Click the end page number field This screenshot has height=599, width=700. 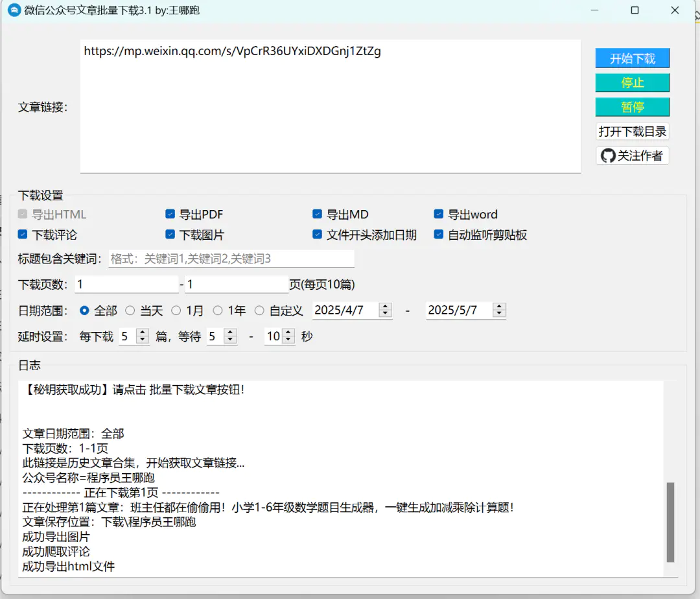click(x=237, y=285)
